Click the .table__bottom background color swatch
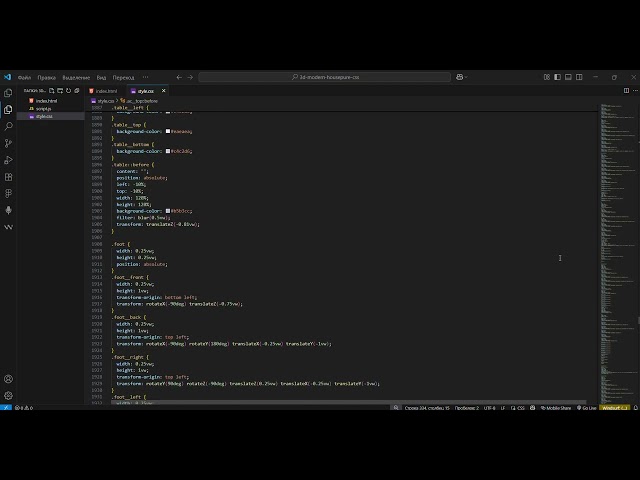This screenshot has width=640, height=480. tap(168, 151)
